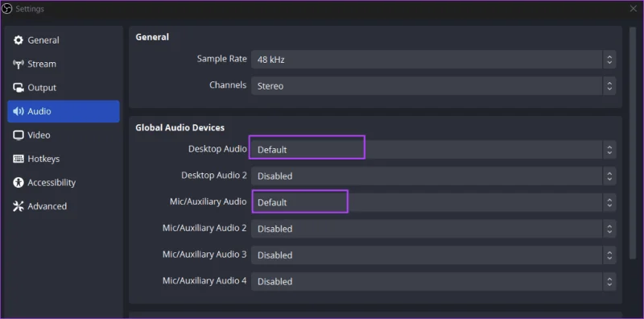Select the Audio settings tab
Image resolution: width=644 pixels, height=319 pixels.
point(64,111)
